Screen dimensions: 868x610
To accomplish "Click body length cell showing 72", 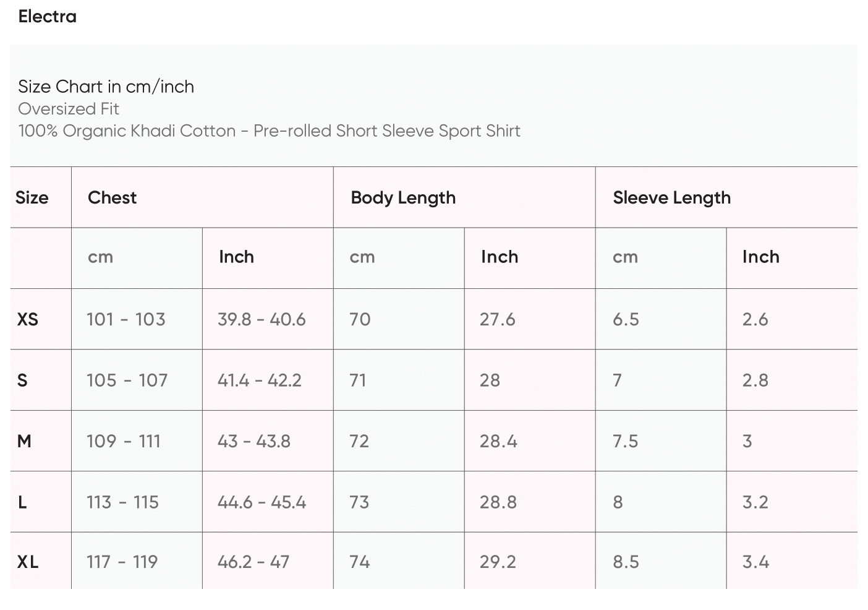I will (x=359, y=441).
